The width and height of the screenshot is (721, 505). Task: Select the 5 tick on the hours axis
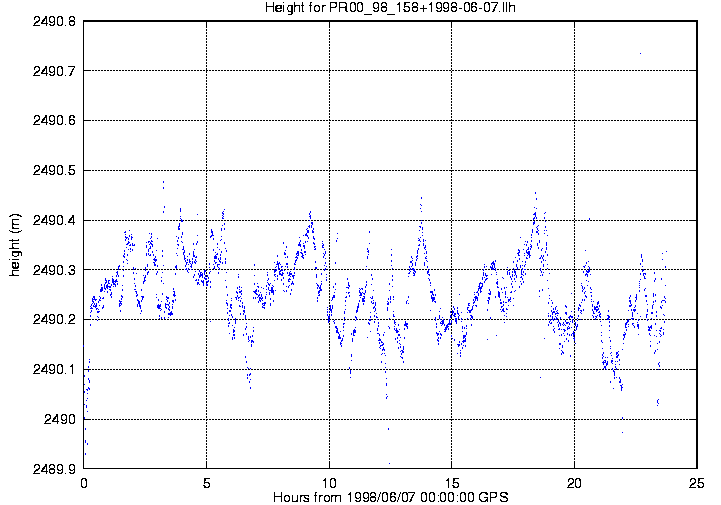pyautogui.click(x=207, y=482)
